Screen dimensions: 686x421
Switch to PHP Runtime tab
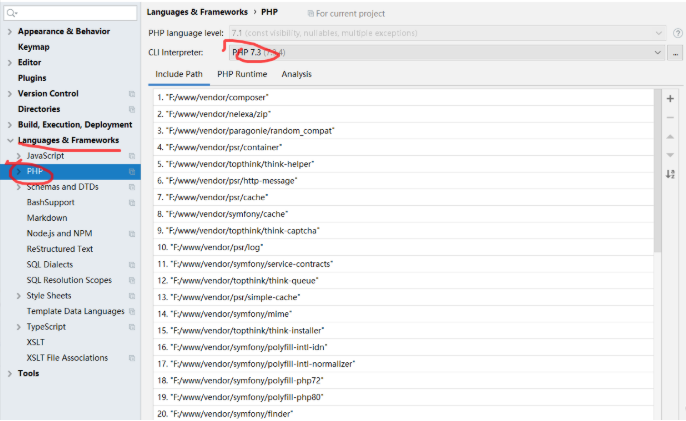(x=242, y=74)
